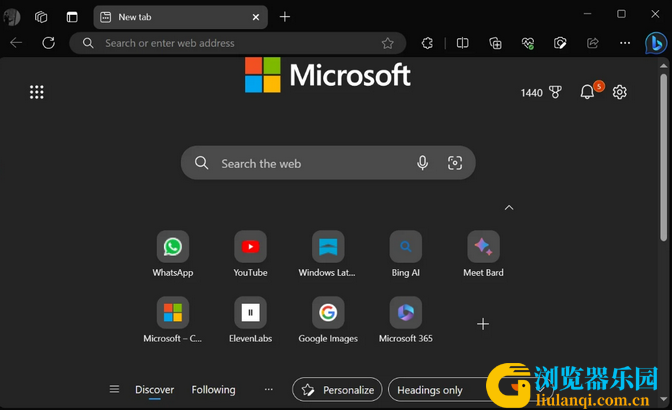The image size is (672, 410).
Task: Open the notifications bell
Action: click(587, 92)
